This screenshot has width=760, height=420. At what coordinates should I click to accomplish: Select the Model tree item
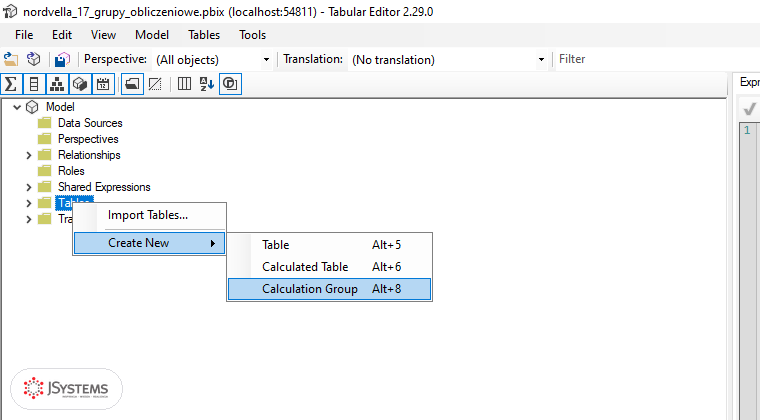[x=60, y=107]
